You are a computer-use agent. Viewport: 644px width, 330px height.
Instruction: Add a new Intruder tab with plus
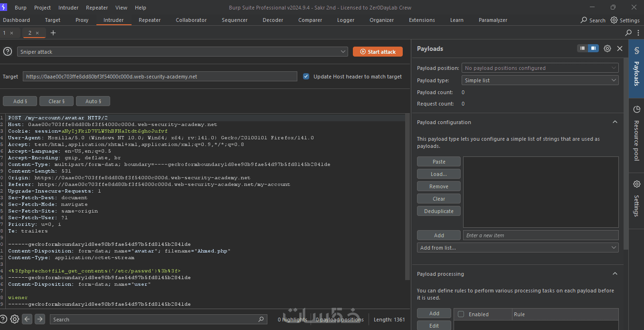(53, 33)
